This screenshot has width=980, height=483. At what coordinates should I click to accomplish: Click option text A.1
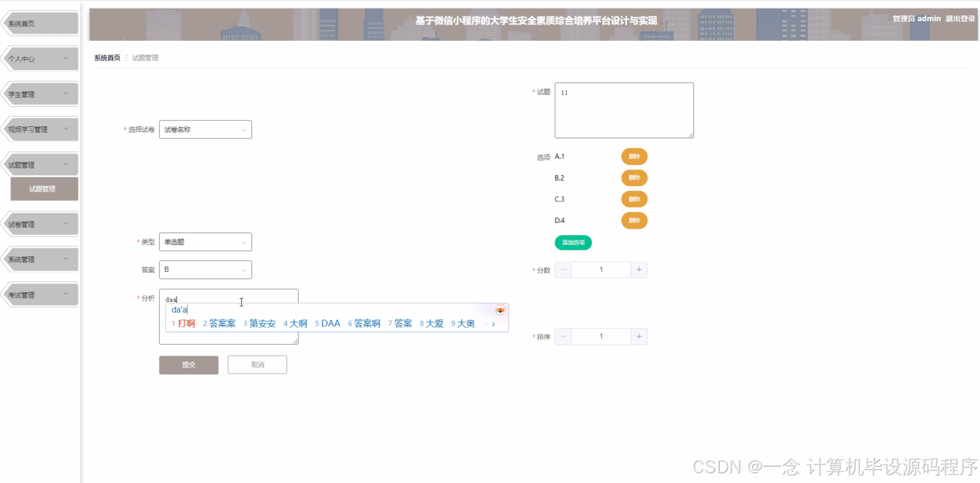[559, 157]
